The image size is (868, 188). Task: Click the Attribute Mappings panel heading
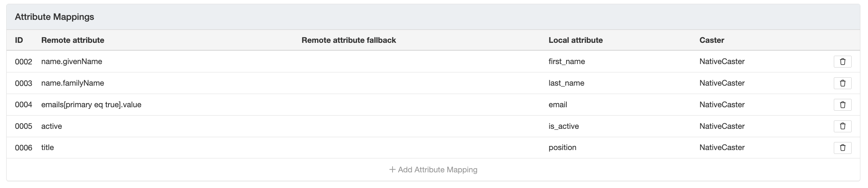click(x=54, y=17)
